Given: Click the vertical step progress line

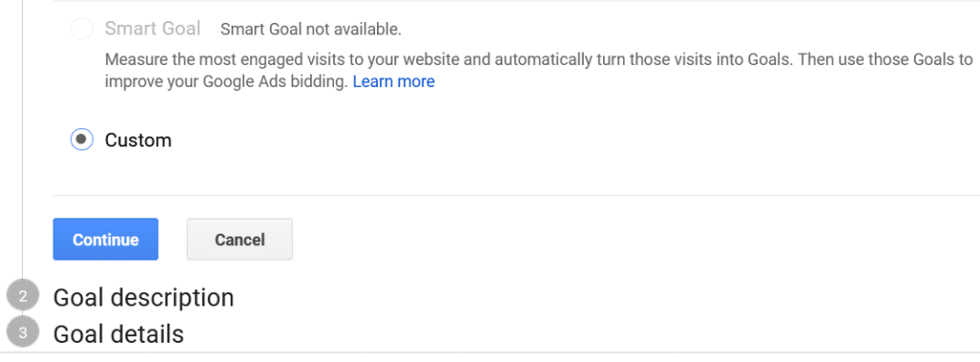Looking at the screenshot, I should pos(23,138).
